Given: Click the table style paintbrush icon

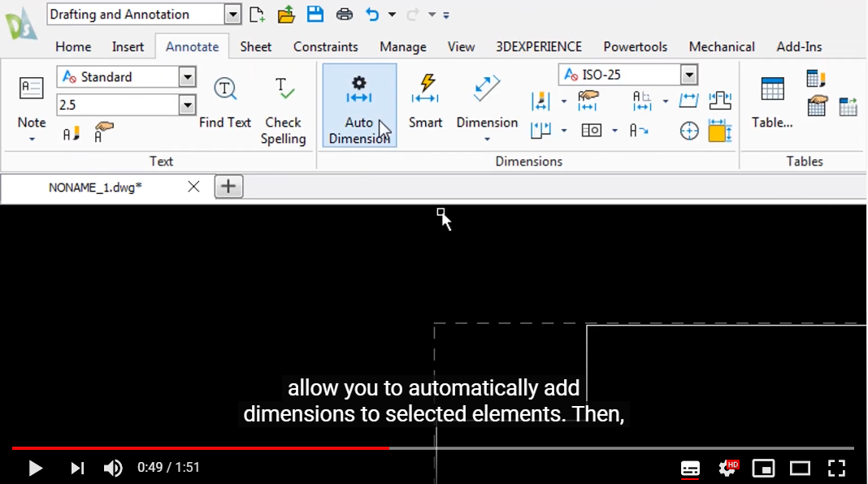Looking at the screenshot, I should [x=815, y=79].
